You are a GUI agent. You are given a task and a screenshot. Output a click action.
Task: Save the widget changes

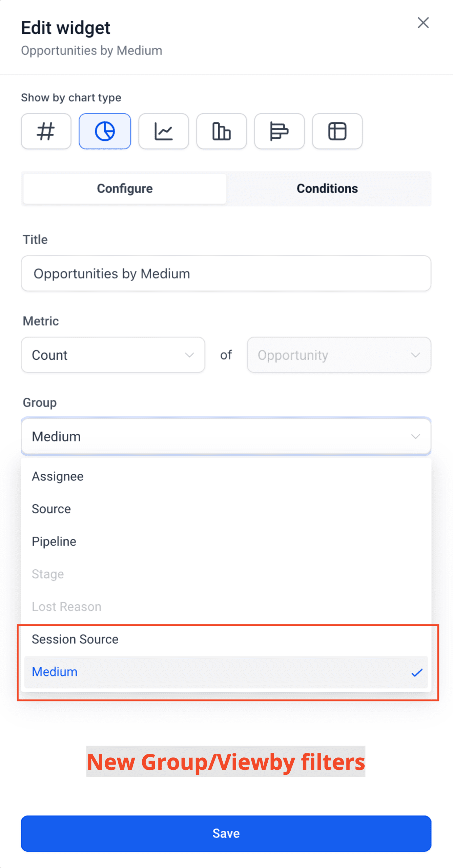(226, 833)
